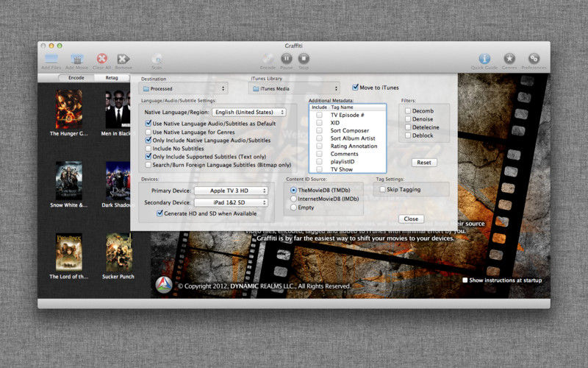The height and width of the screenshot is (368, 588).
Task: Select the Men in Black movie poster
Action: coord(118,109)
